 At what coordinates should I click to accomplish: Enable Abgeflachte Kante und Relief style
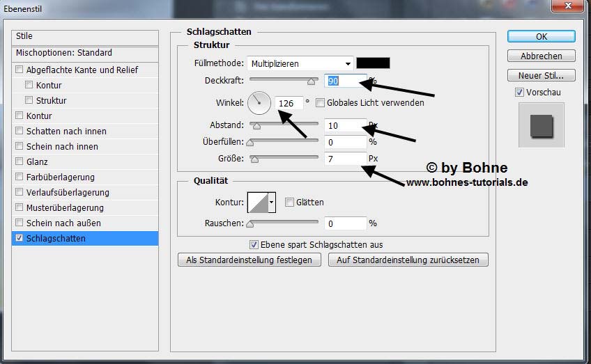pyautogui.click(x=19, y=70)
